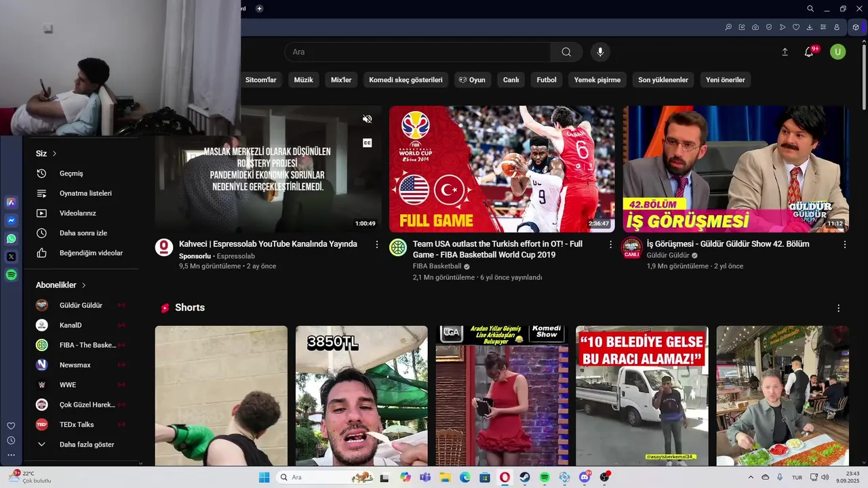Viewport: 868px width, 488px height.
Task: Open the Shorts section more options
Action: [838, 308]
